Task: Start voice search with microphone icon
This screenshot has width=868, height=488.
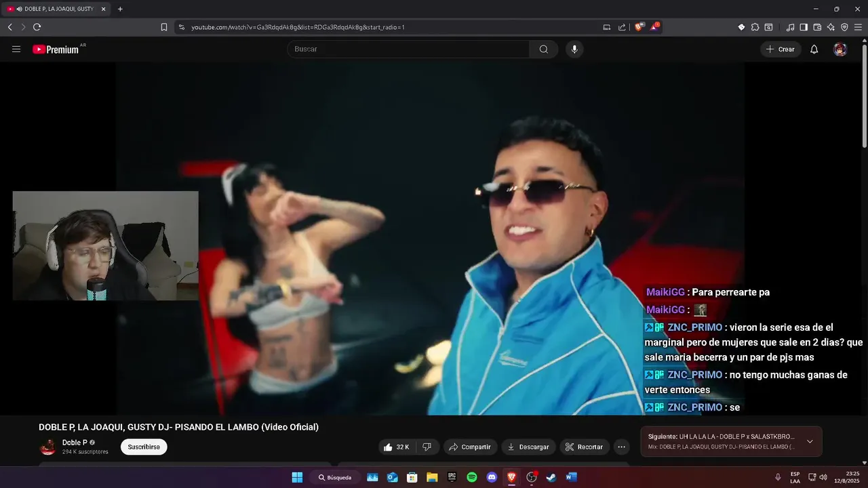Action: click(574, 49)
